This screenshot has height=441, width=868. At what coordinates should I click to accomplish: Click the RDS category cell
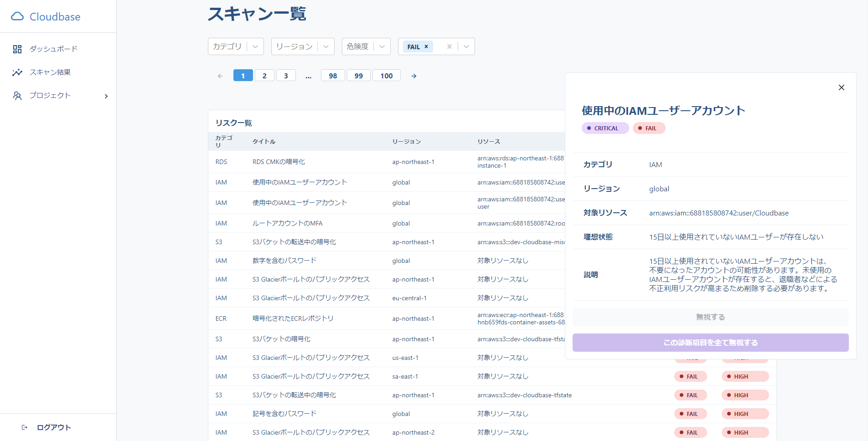221,162
